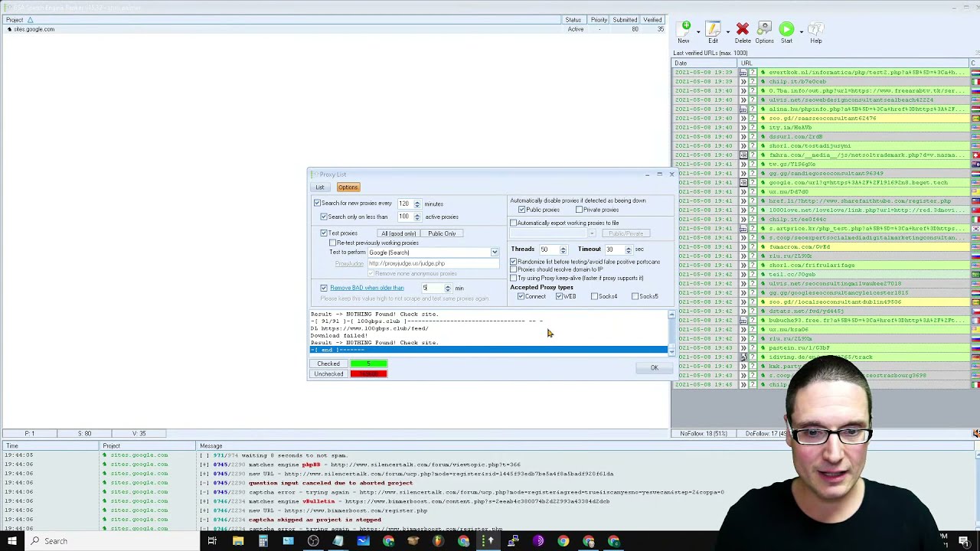Open Edit button dropdown arrow
This screenshot has width=980, height=551.
coord(727,31)
